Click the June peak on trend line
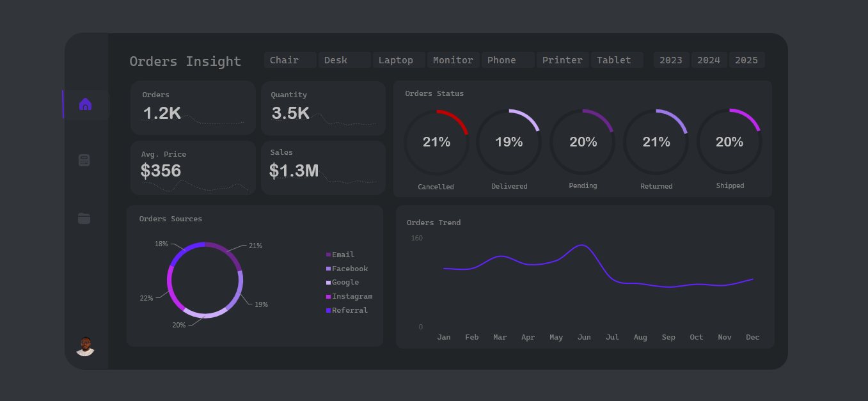 [x=582, y=245]
